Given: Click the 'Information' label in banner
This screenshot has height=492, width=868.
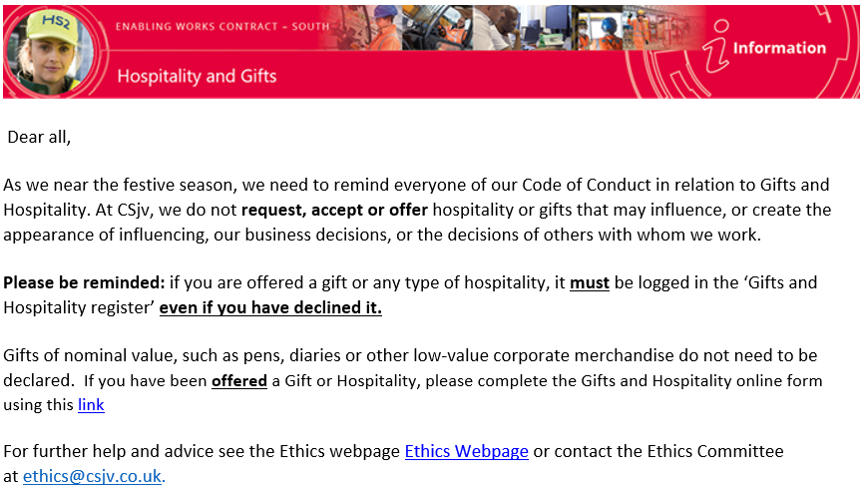Looking at the screenshot, I should click(x=779, y=48).
